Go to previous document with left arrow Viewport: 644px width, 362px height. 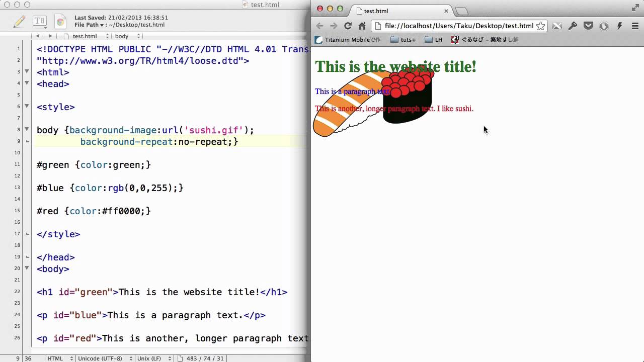tap(37, 36)
